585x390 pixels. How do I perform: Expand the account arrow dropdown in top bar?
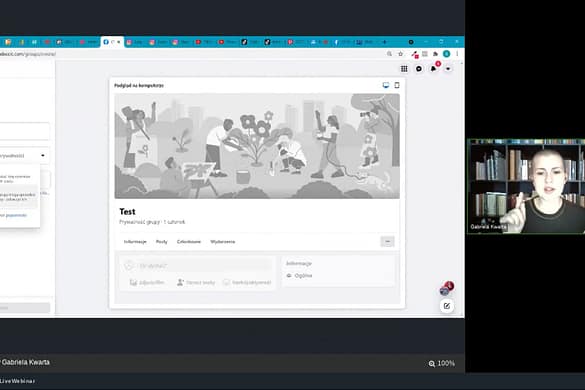[448, 69]
